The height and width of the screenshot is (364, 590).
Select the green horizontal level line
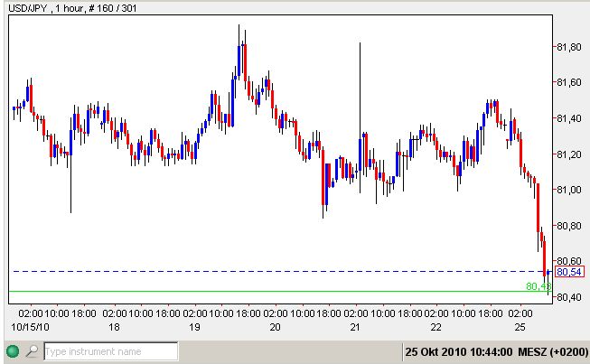click(x=280, y=291)
